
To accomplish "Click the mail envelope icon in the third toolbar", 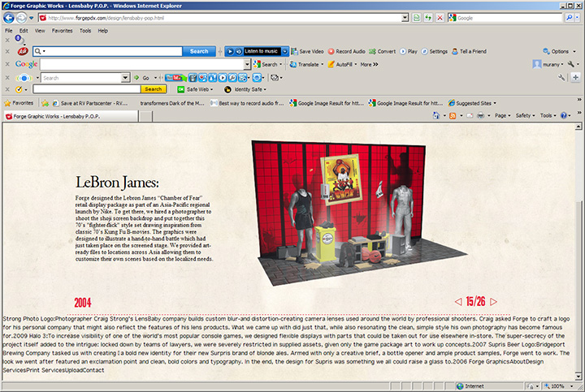I will [275, 77].
